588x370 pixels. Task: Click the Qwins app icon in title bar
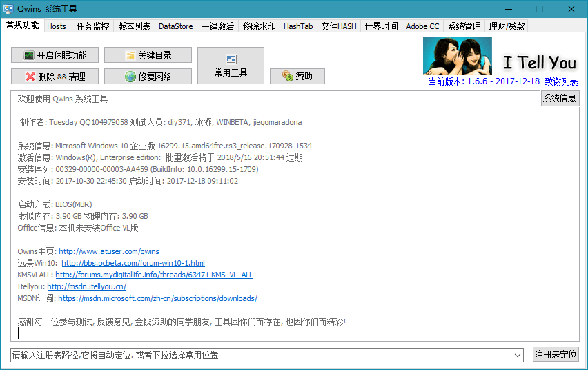coord(8,9)
